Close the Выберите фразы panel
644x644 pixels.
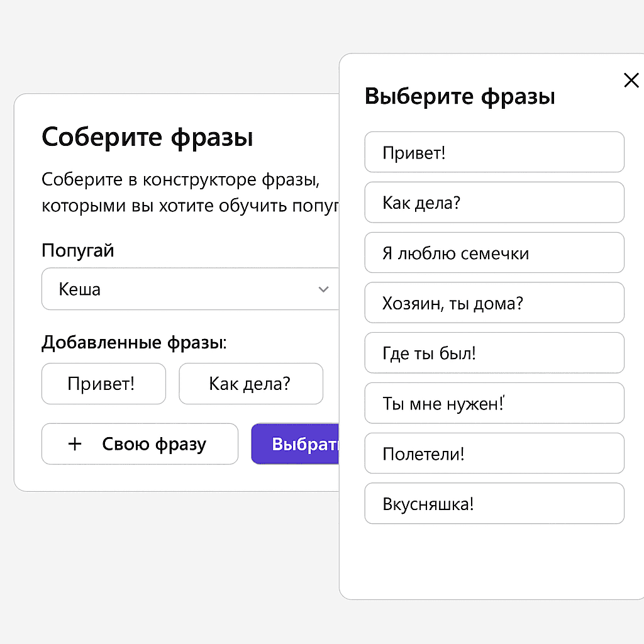[631, 80]
